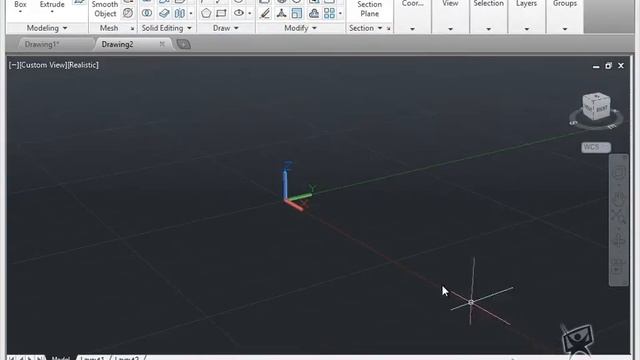
Task: Select the Smooth Object tool
Action: pos(105,9)
